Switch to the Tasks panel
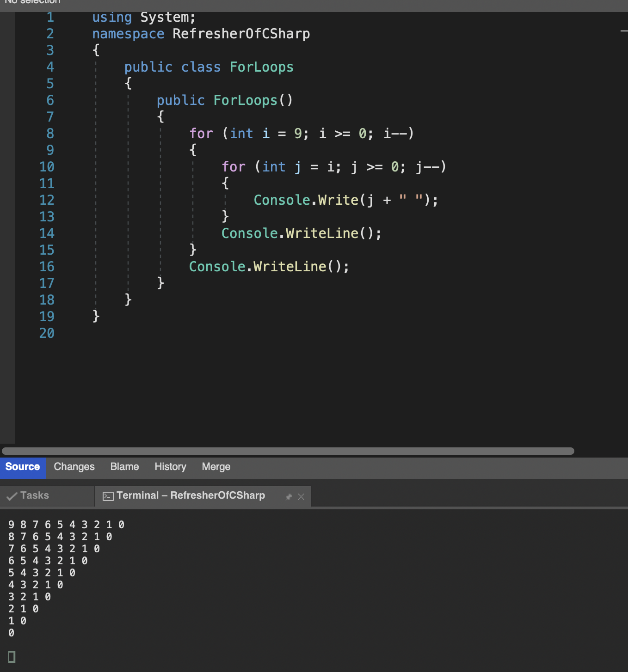The width and height of the screenshot is (628, 672). pyautogui.click(x=35, y=495)
